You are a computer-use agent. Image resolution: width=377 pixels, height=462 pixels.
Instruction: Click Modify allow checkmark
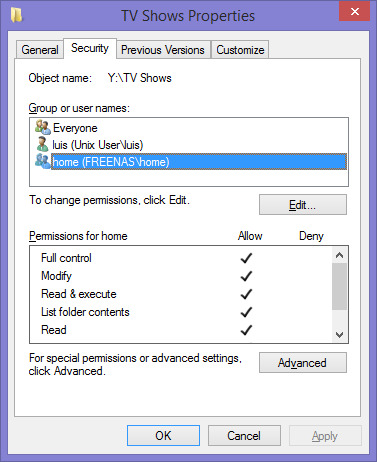tap(246, 276)
